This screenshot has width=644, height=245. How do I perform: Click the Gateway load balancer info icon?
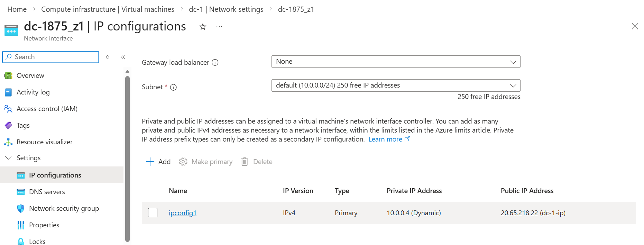pos(215,63)
